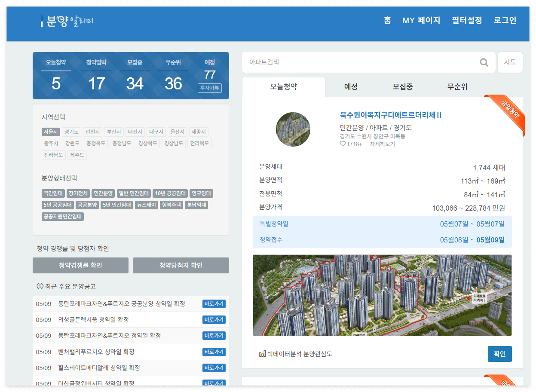Click the bar chart icon beside 빅데이터분석

point(262,354)
